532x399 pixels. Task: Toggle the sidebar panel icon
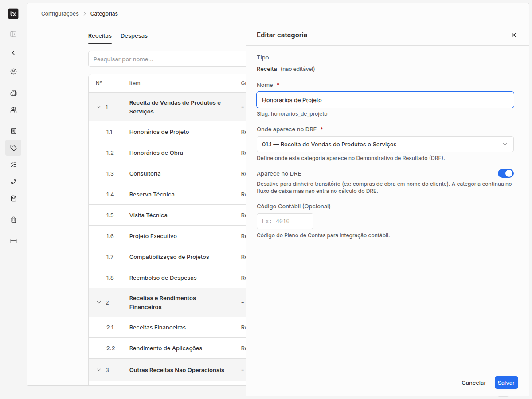point(13,34)
